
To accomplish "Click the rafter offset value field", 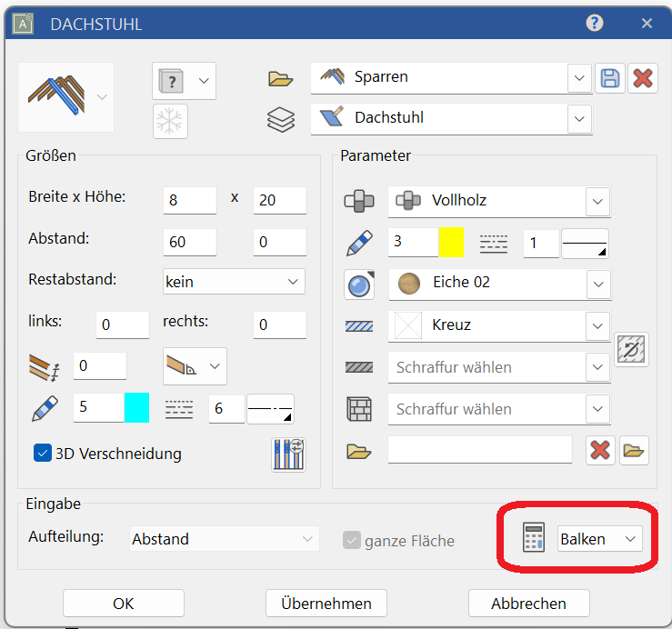I will coord(100,365).
